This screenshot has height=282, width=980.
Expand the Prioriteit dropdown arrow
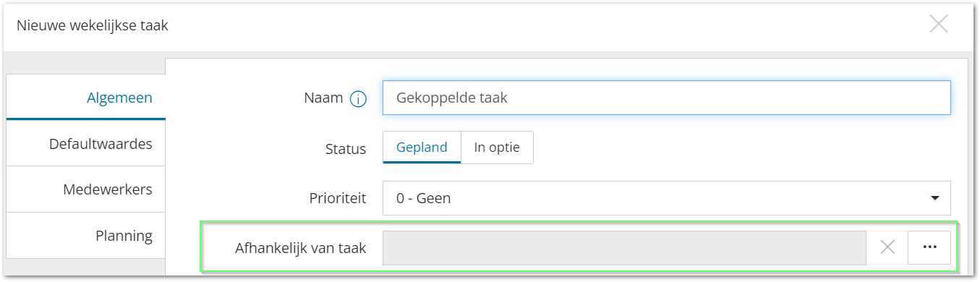click(935, 198)
